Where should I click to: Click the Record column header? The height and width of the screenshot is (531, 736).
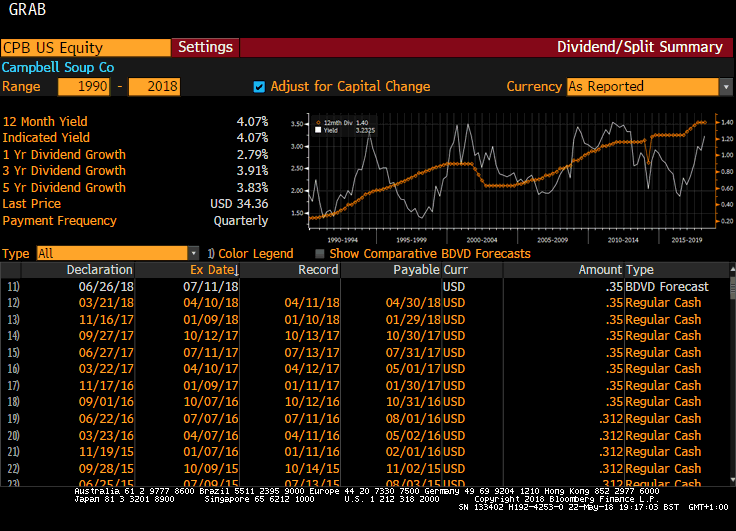pyautogui.click(x=318, y=270)
